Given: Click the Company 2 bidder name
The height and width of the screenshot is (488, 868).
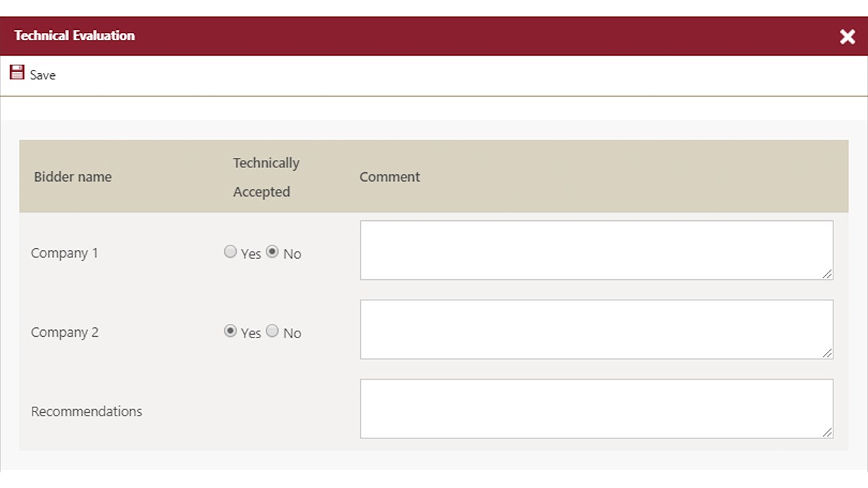Looking at the screenshot, I should click(x=64, y=332).
